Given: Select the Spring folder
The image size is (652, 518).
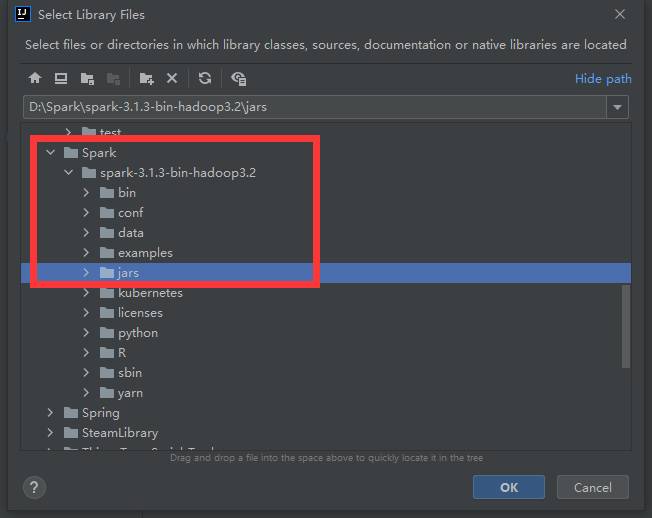Looking at the screenshot, I should click(x=91, y=412).
